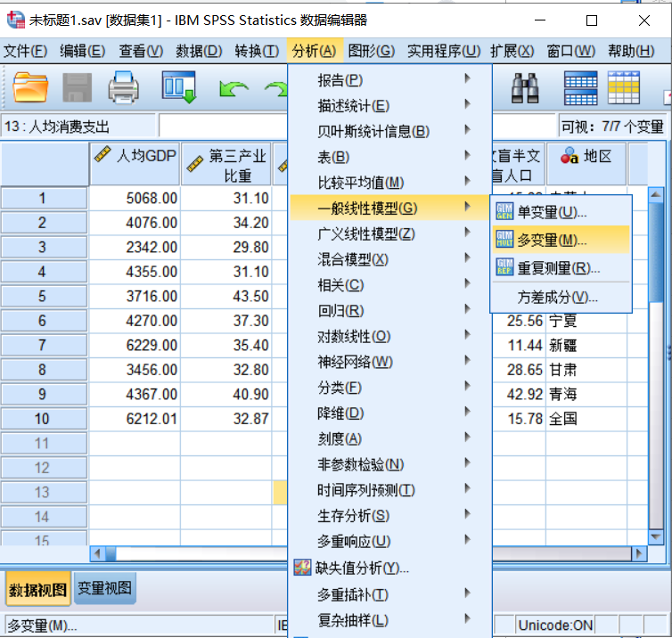Click the Save floppy disk icon
This screenshot has width=672, height=638.
pos(78,87)
